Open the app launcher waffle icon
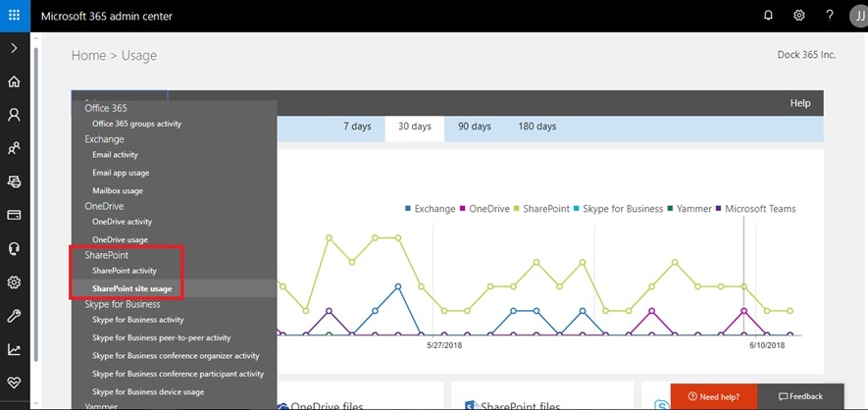 point(15,16)
